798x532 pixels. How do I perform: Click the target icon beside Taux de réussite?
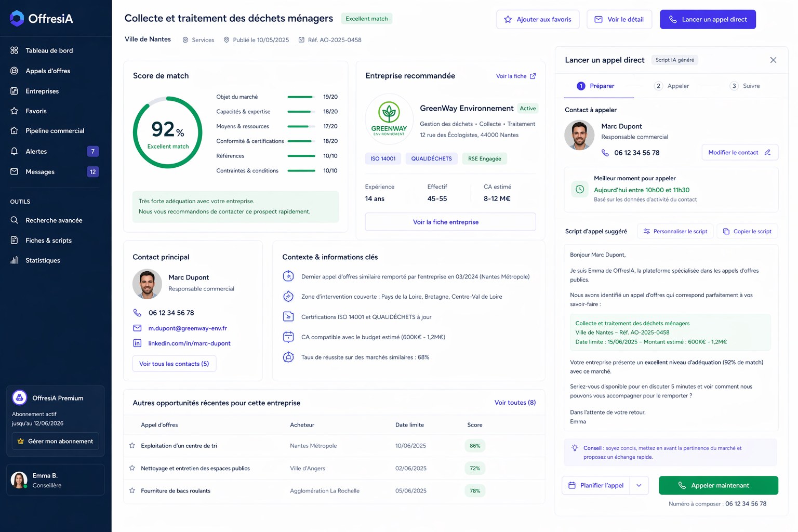pos(288,357)
